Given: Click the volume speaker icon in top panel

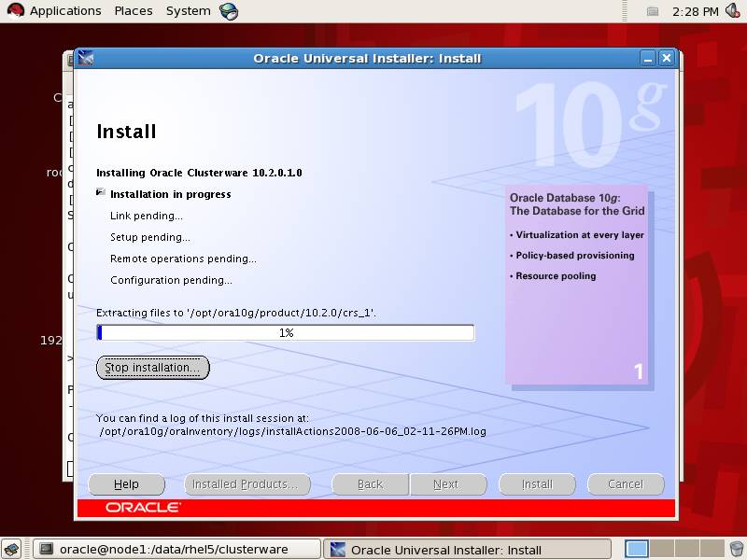Looking at the screenshot, I should [x=733, y=10].
